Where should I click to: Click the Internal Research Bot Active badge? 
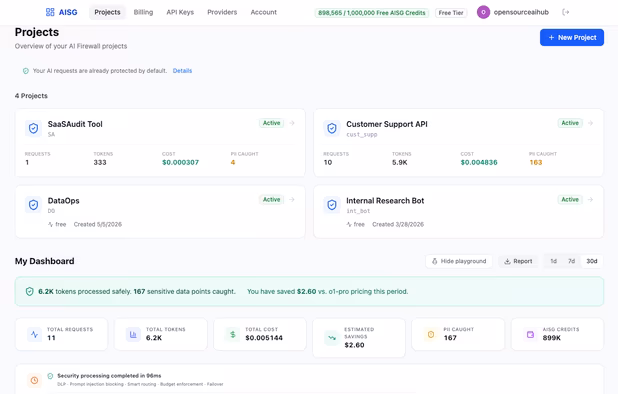pos(570,199)
